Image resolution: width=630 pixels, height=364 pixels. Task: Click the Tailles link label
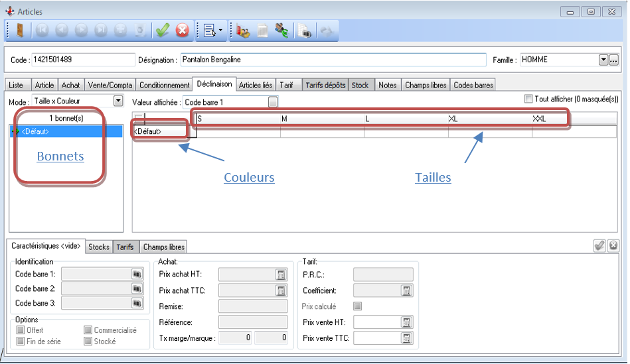click(433, 177)
